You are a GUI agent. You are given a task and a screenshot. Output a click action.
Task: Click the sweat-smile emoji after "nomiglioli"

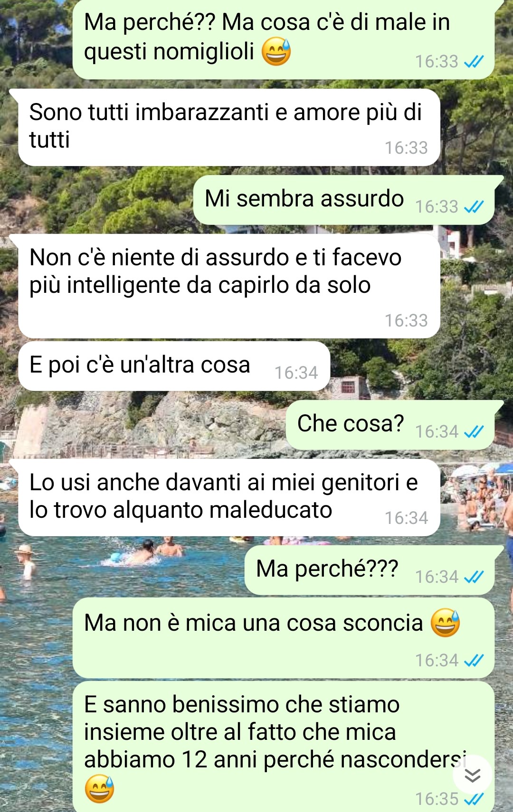point(276,52)
